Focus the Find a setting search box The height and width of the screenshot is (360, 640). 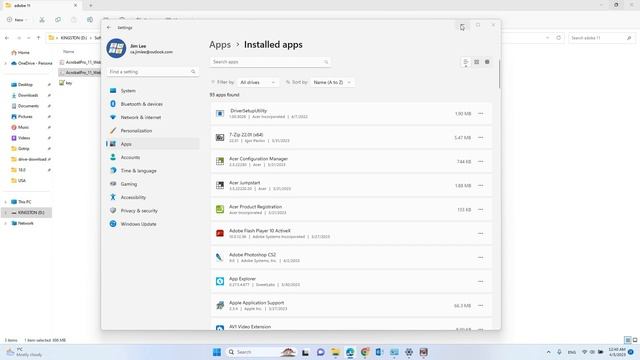pyautogui.click(x=153, y=72)
